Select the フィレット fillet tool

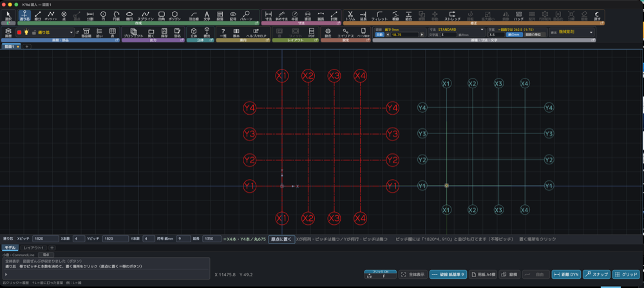pos(379,15)
